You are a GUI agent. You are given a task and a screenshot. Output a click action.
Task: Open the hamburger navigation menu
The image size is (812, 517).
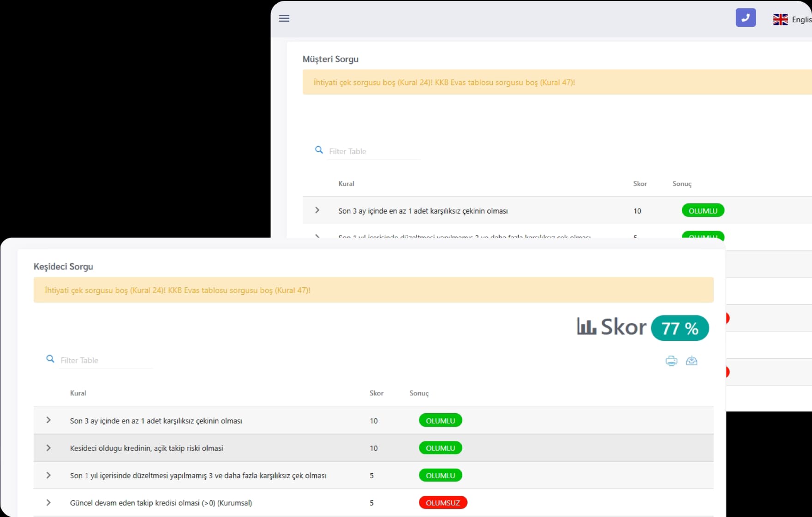284,18
